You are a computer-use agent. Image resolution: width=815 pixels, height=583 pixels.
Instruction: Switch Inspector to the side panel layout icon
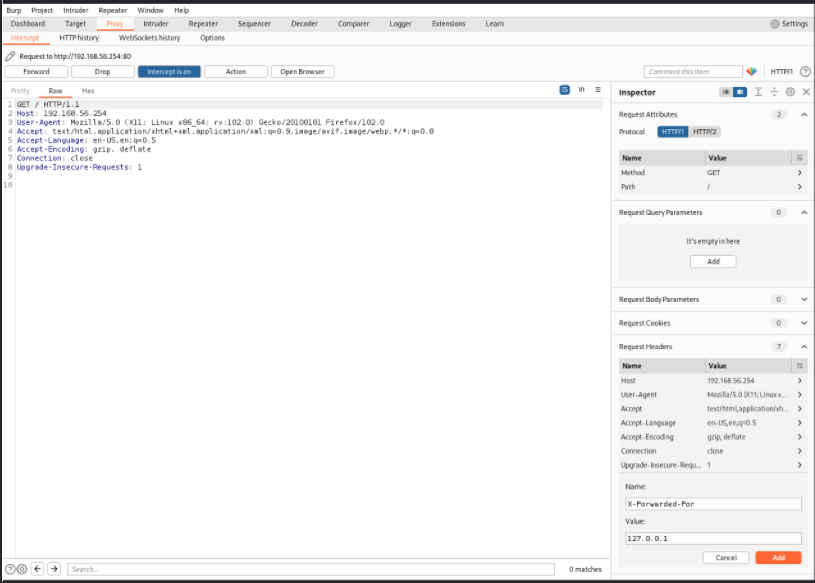point(740,92)
